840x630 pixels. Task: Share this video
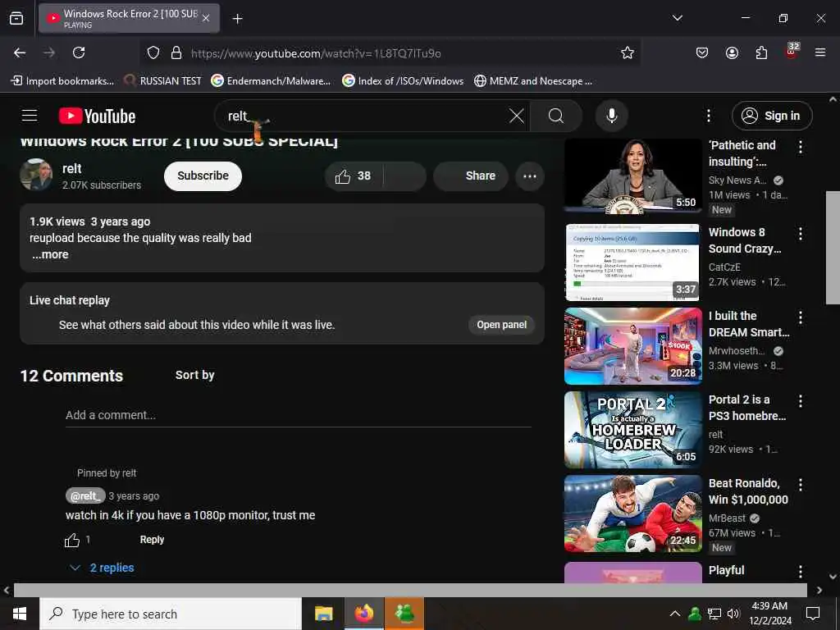point(471,176)
